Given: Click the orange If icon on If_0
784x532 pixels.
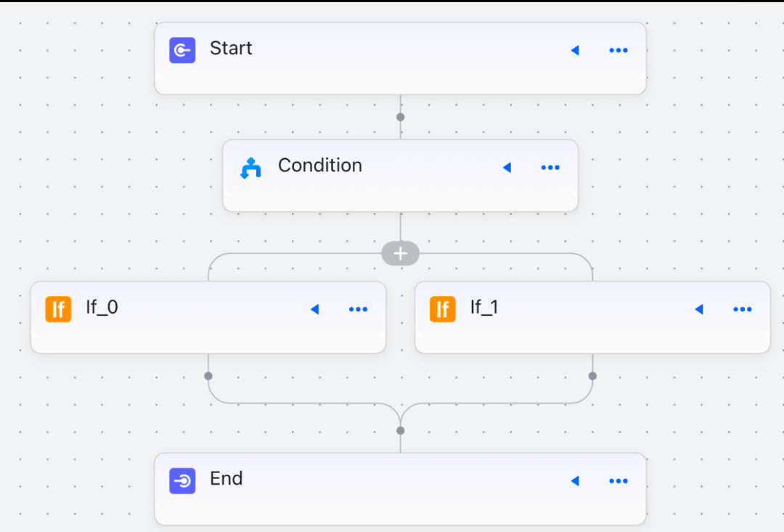Looking at the screenshot, I should point(58,309).
